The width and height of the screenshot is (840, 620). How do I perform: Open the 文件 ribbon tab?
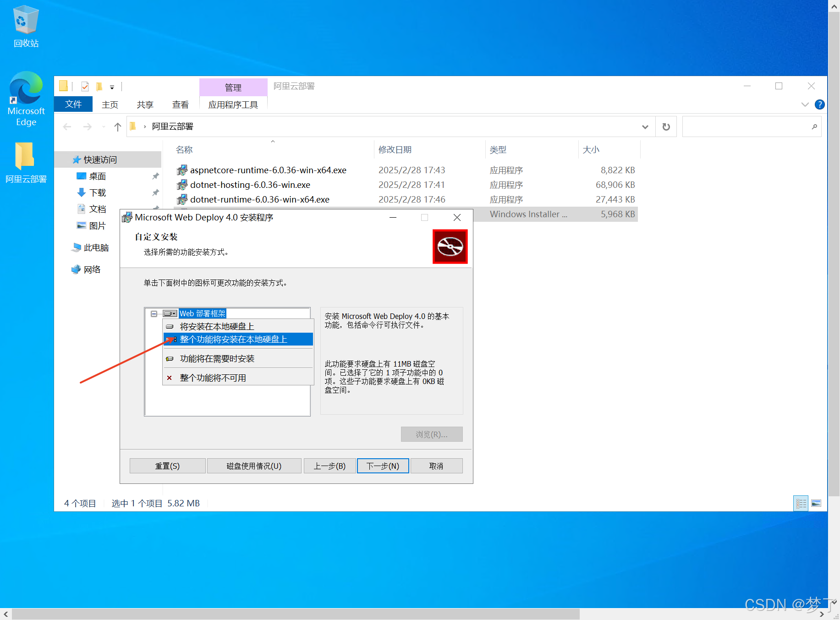tap(73, 104)
